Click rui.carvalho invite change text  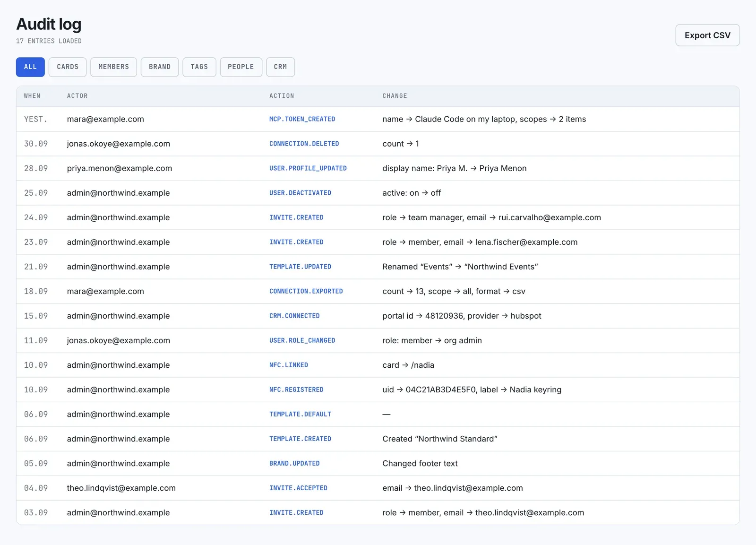(491, 217)
